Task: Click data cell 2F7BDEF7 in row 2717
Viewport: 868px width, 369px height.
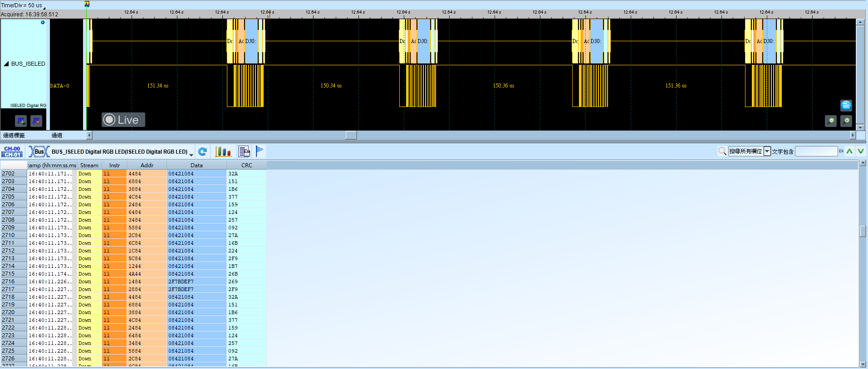Action: 196,289
